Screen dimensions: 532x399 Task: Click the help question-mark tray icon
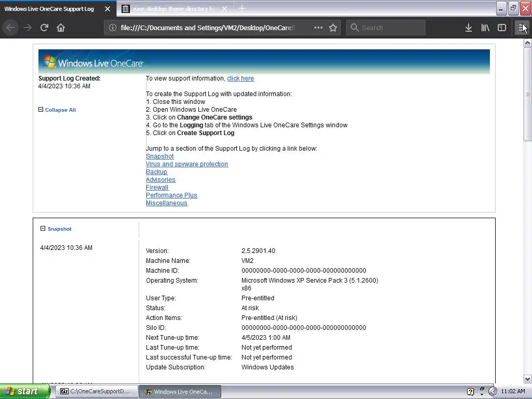click(470, 392)
